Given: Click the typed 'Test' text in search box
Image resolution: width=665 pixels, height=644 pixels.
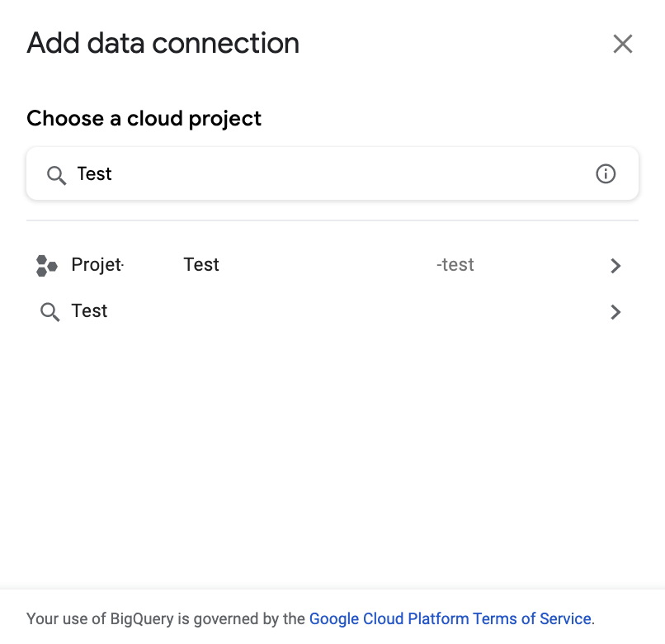Looking at the screenshot, I should point(94,174).
